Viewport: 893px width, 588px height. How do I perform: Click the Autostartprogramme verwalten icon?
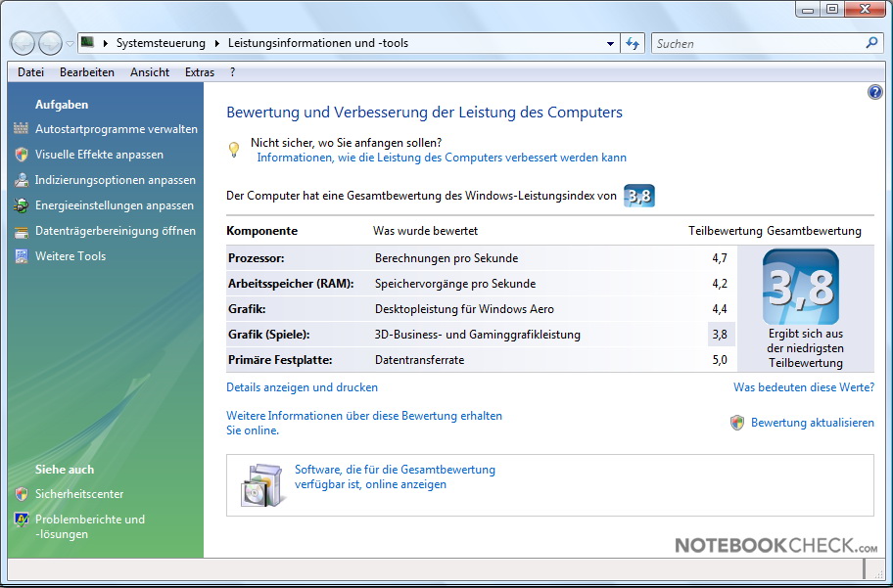pos(22,128)
